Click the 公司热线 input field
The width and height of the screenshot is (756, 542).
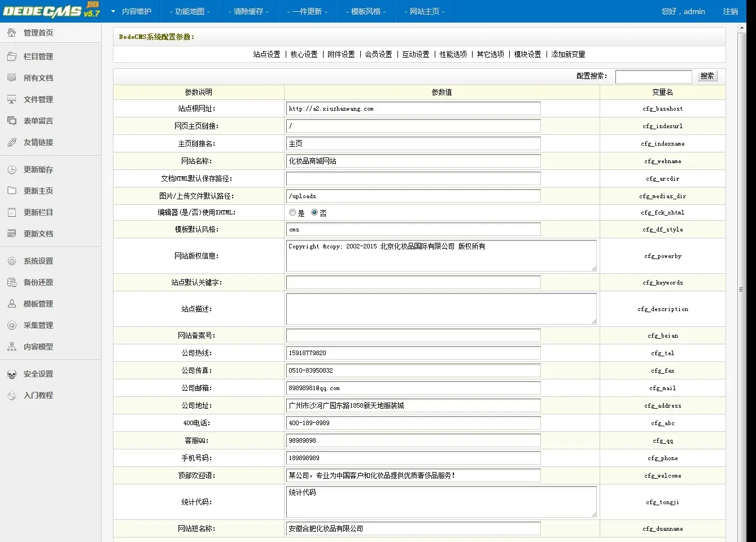tap(413, 353)
